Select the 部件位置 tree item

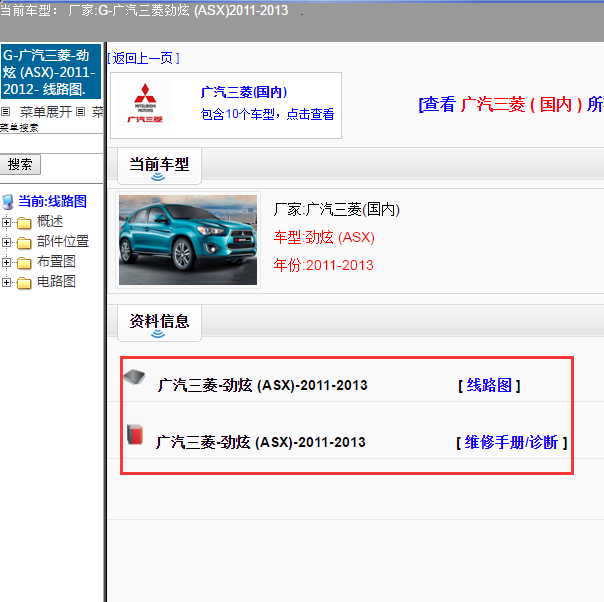point(63,241)
